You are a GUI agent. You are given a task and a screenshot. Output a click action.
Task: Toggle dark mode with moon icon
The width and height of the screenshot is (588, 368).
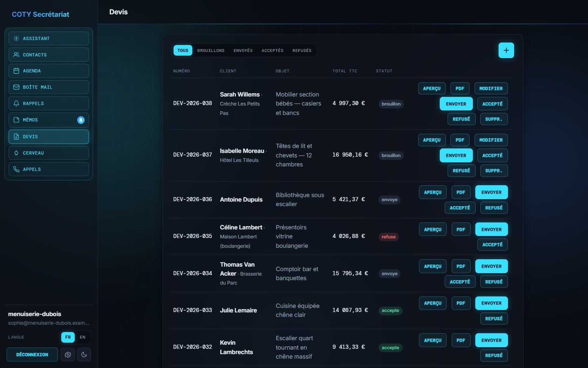[x=84, y=355]
